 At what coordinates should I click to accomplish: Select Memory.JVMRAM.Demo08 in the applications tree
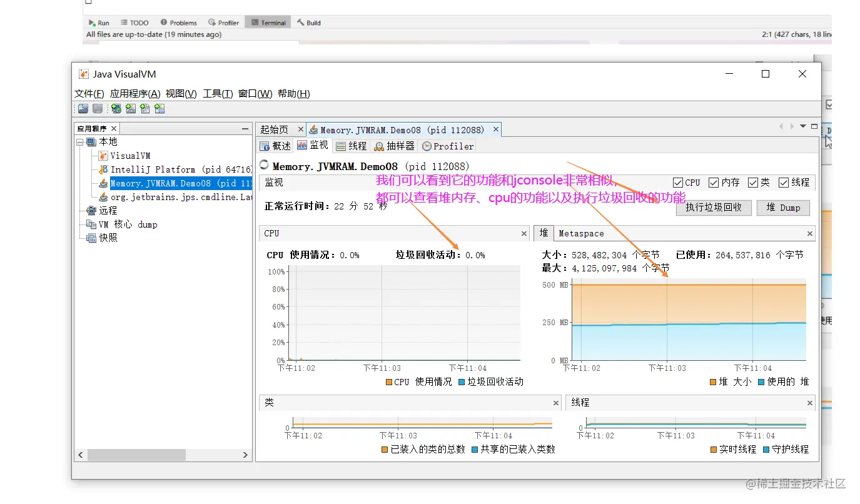(x=181, y=183)
